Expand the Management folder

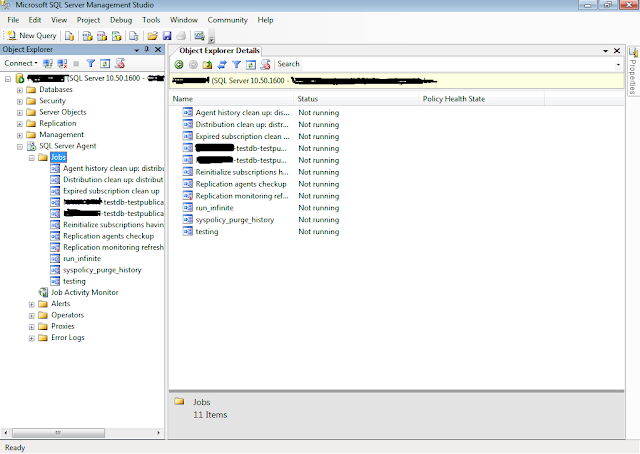point(20,135)
